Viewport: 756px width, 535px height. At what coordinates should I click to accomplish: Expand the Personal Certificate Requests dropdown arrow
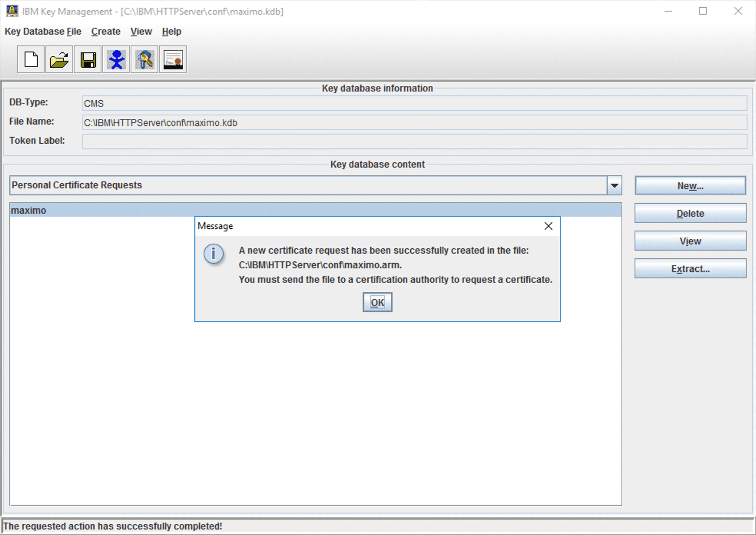(x=614, y=185)
